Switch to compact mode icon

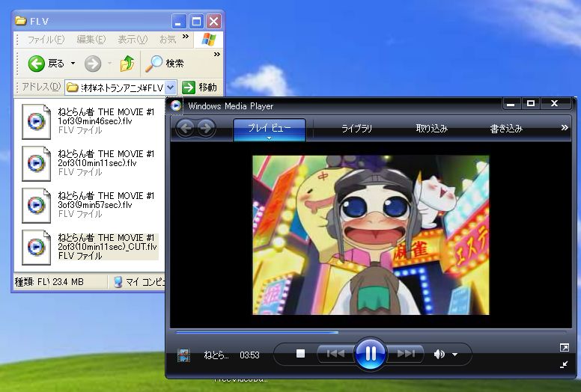(564, 364)
